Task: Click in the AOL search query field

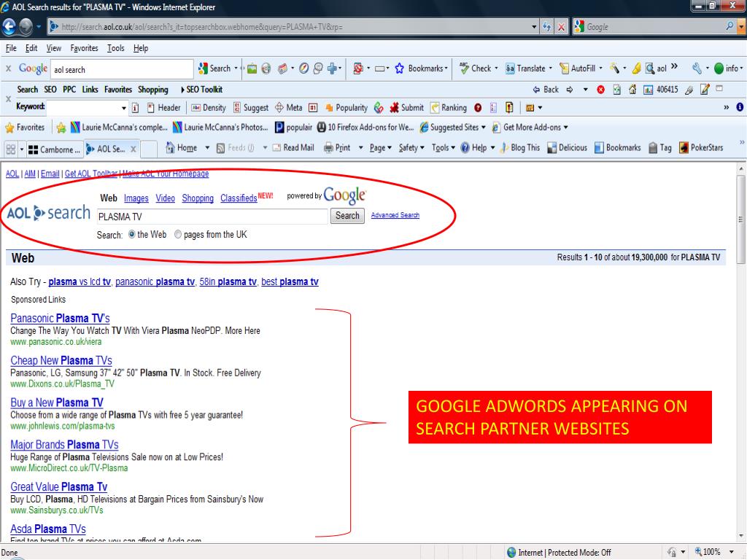Action: pyautogui.click(x=212, y=217)
